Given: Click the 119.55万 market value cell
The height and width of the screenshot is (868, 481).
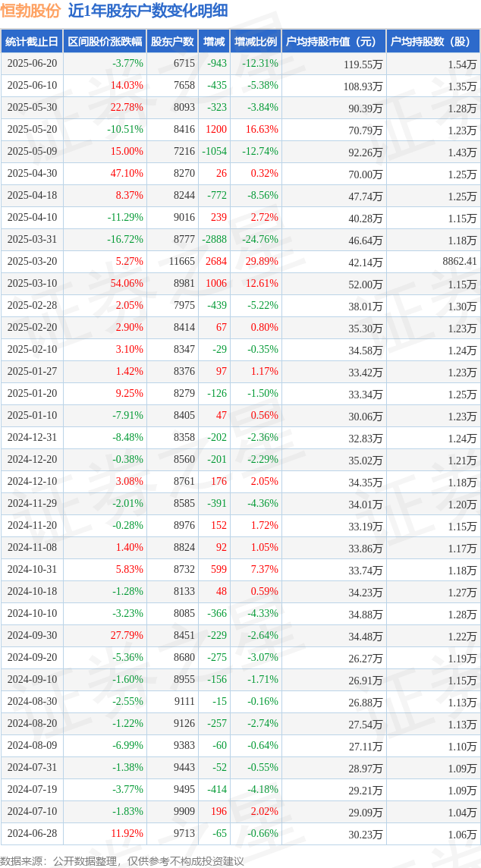Looking at the screenshot, I should point(363,64).
